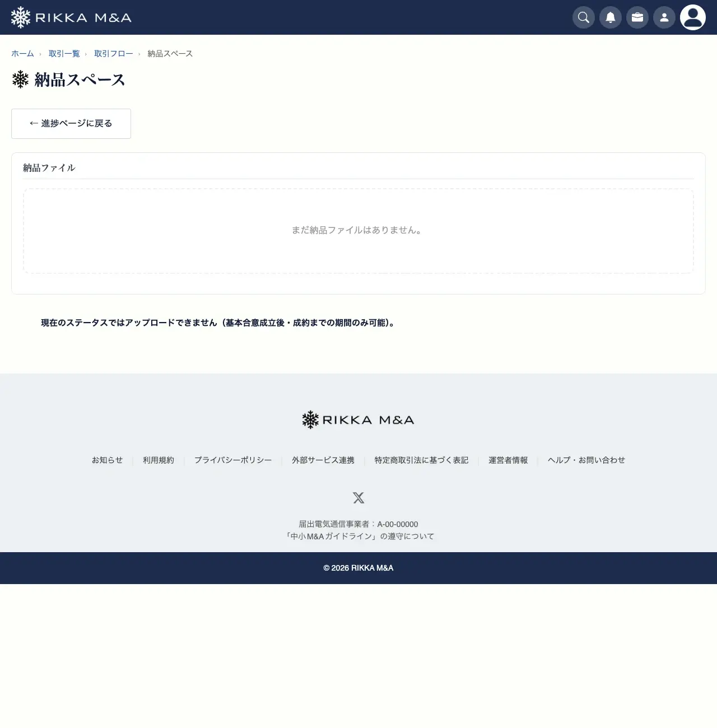Open the search icon in header
This screenshot has width=717, height=728.
tap(584, 17)
